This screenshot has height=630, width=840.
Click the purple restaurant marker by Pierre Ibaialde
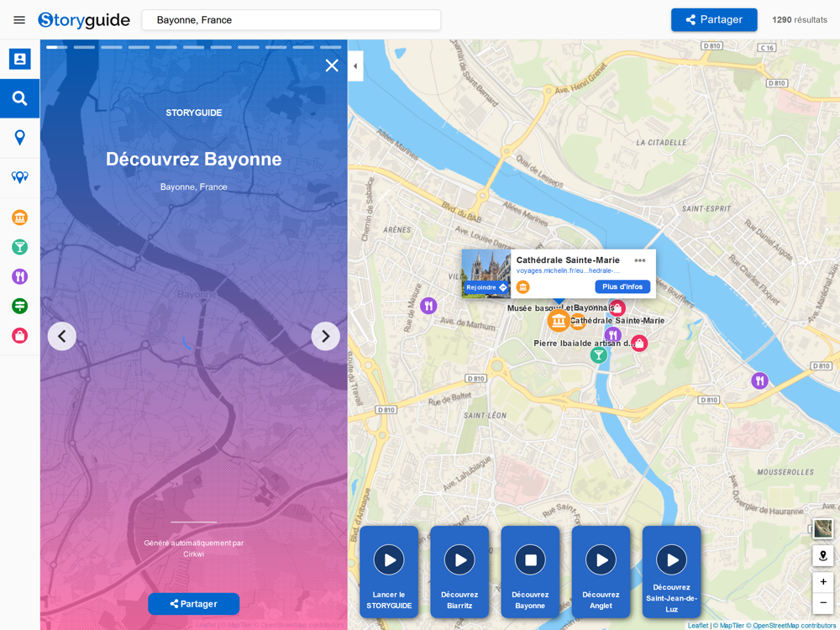pos(613,335)
